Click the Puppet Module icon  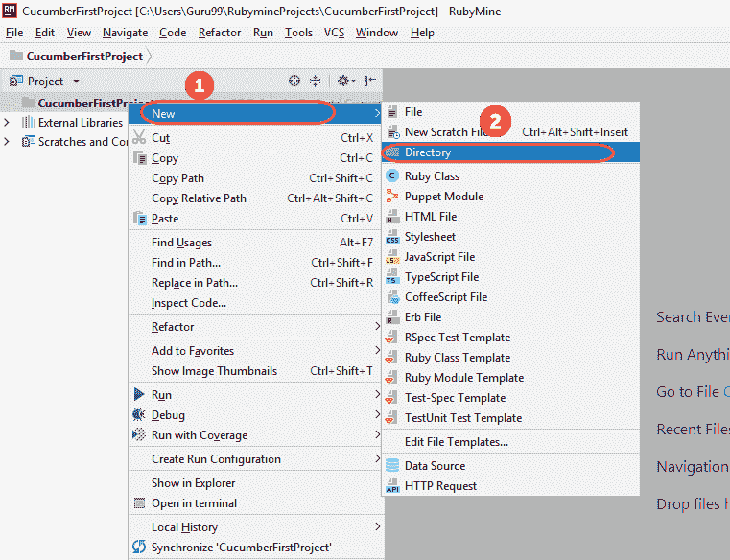pyautogui.click(x=392, y=196)
